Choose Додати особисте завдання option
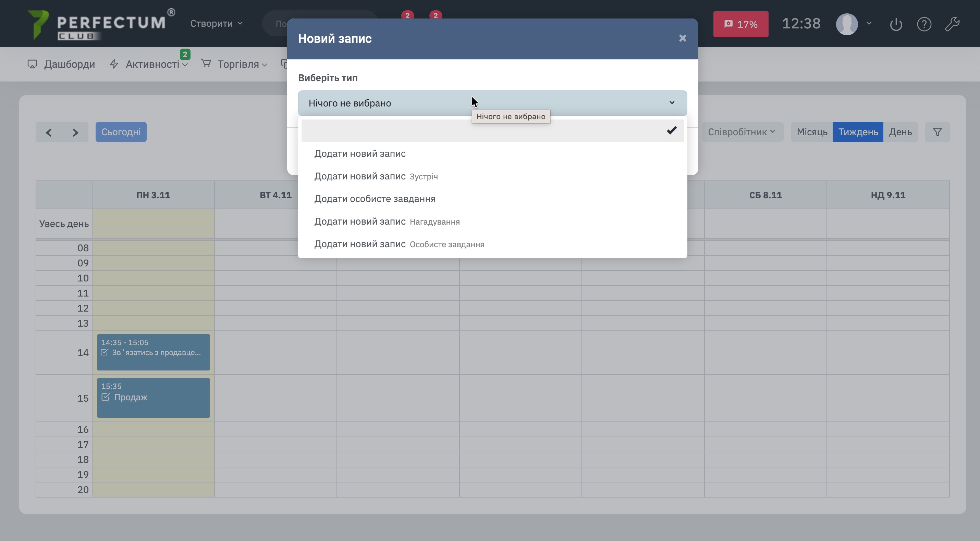 click(375, 199)
